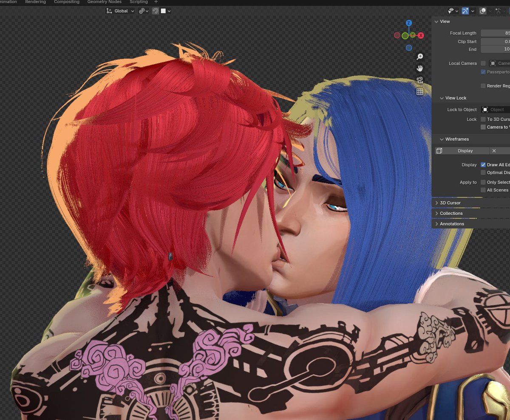Viewport: 510px width, 420px height.
Task: Expand the 3D Cursor panel
Action: (436, 203)
